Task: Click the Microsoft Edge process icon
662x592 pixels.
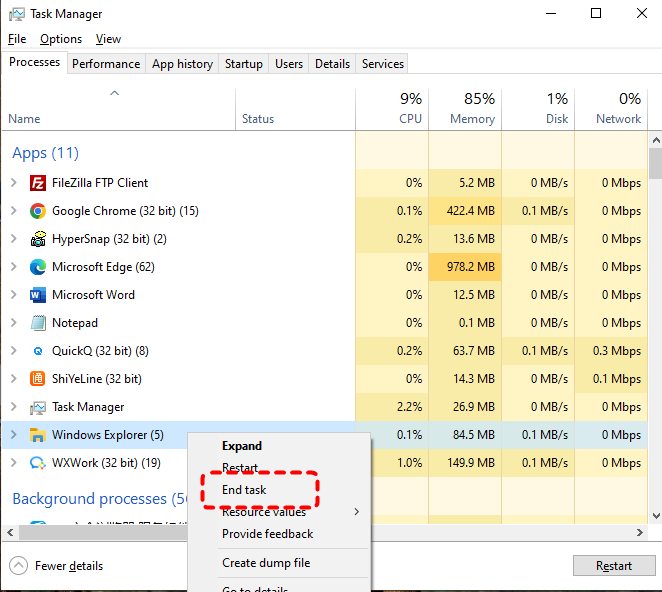Action: point(38,267)
